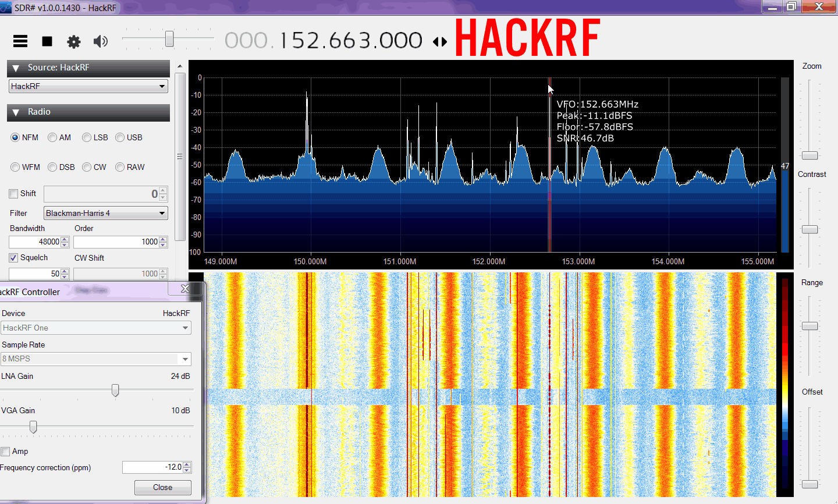The height and width of the screenshot is (504, 838).
Task: Open the Sample Rate dropdown showing 8 MSPS
Action: coord(96,359)
